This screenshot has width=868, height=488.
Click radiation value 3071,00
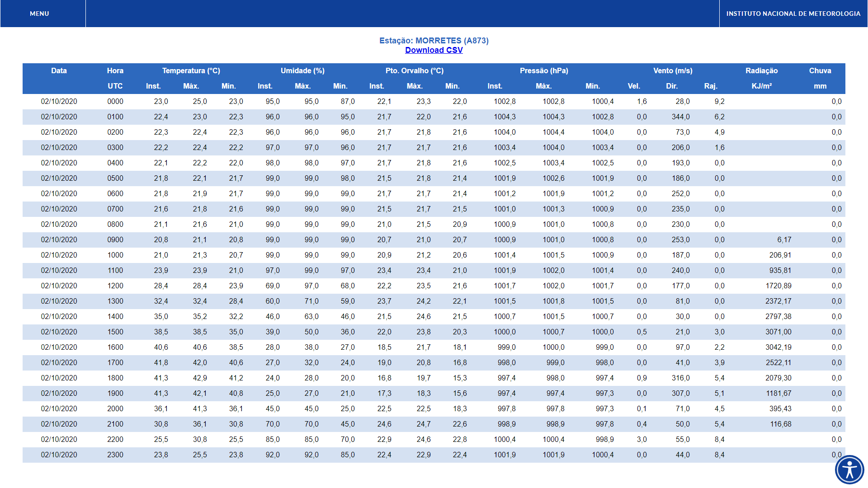[778, 332]
